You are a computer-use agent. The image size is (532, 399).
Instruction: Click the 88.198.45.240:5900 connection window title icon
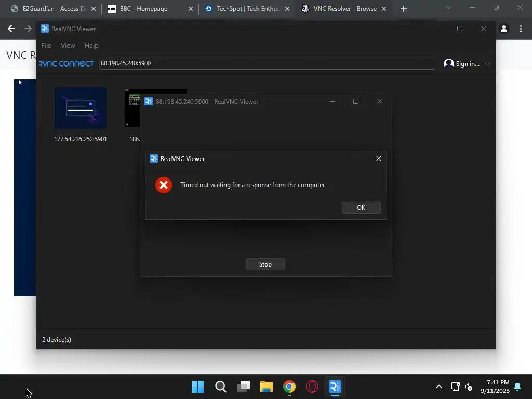pos(149,101)
